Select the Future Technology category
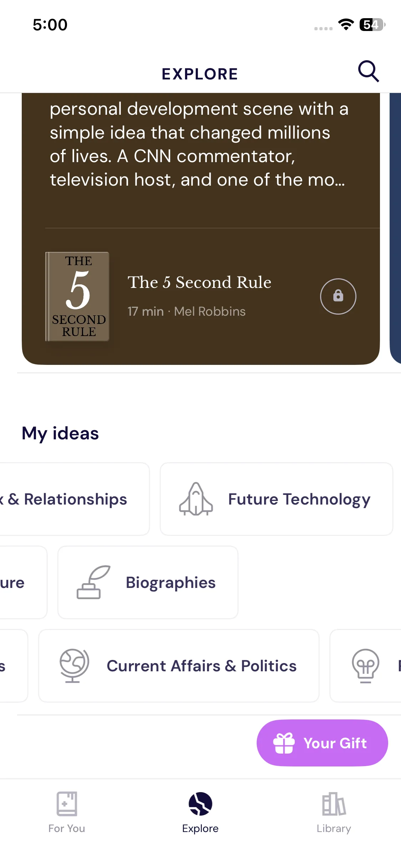 299,499
